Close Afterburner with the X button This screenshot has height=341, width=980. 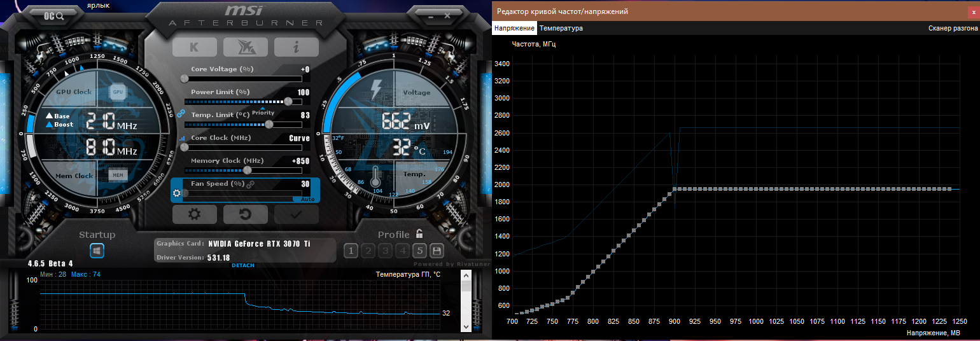pos(447,15)
